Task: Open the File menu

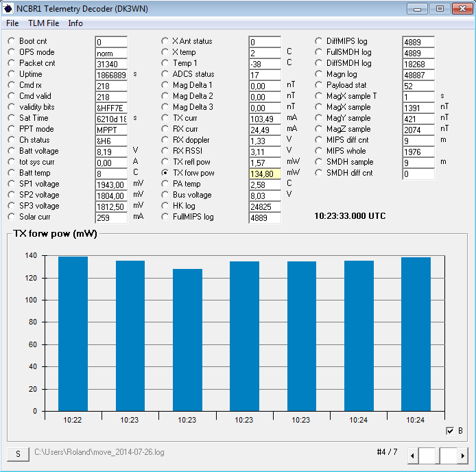Action: [x=12, y=23]
